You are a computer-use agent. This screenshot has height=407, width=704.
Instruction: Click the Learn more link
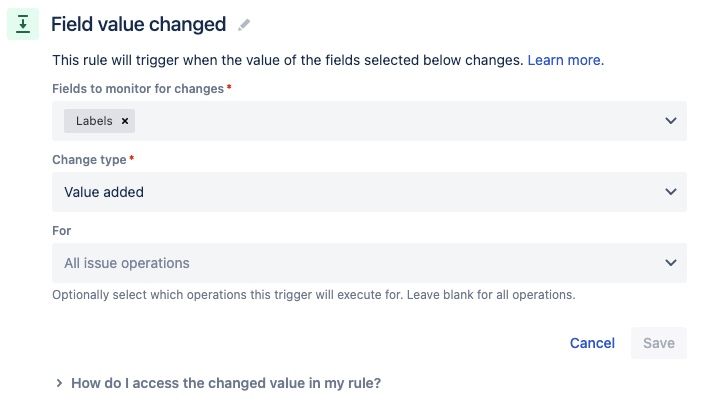tap(565, 60)
